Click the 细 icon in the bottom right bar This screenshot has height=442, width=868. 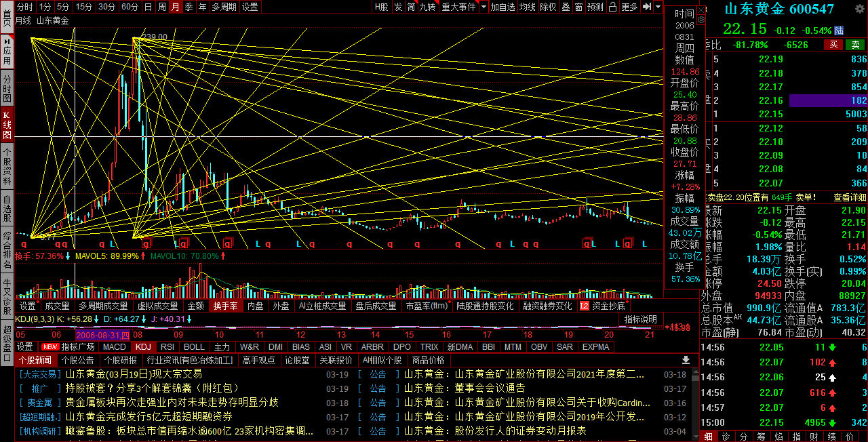click(708, 436)
